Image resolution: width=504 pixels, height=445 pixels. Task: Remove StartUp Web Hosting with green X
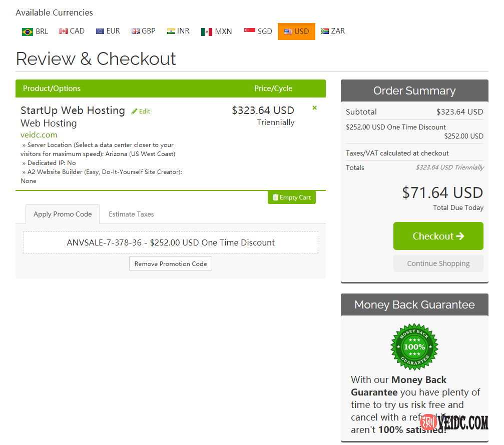tap(314, 107)
